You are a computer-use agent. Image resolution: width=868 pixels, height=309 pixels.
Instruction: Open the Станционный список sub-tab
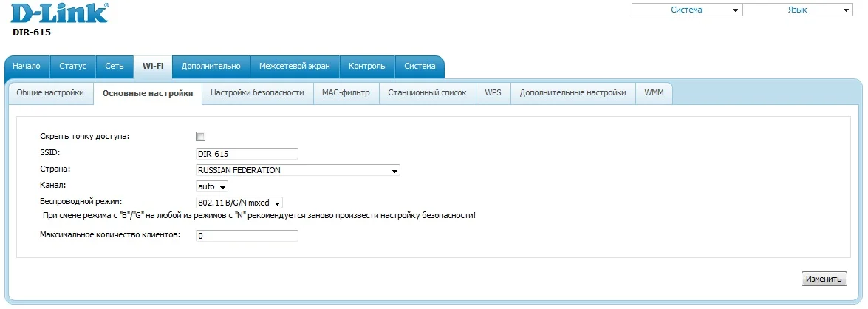tap(428, 93)
